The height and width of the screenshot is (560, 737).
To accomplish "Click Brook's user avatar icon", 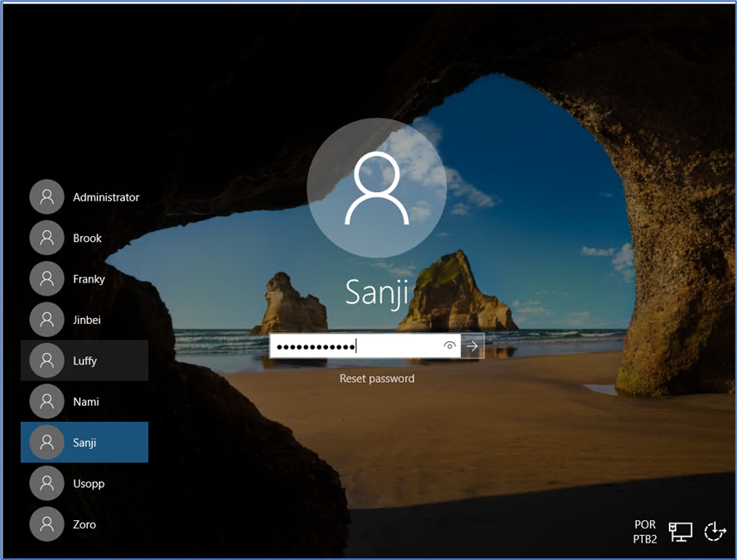I will click(x=46, y=238).
